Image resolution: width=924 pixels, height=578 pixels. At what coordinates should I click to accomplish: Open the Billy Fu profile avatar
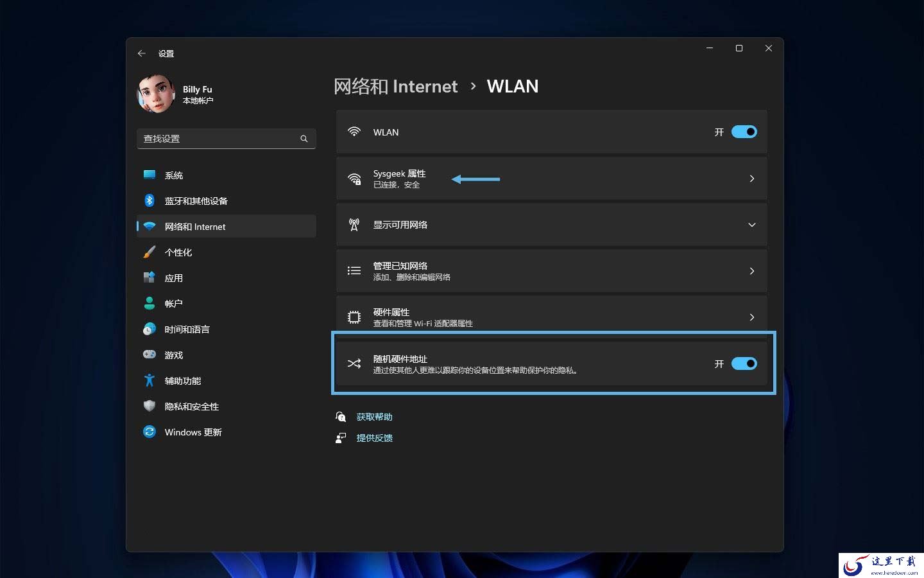click(x=156, y=94)
